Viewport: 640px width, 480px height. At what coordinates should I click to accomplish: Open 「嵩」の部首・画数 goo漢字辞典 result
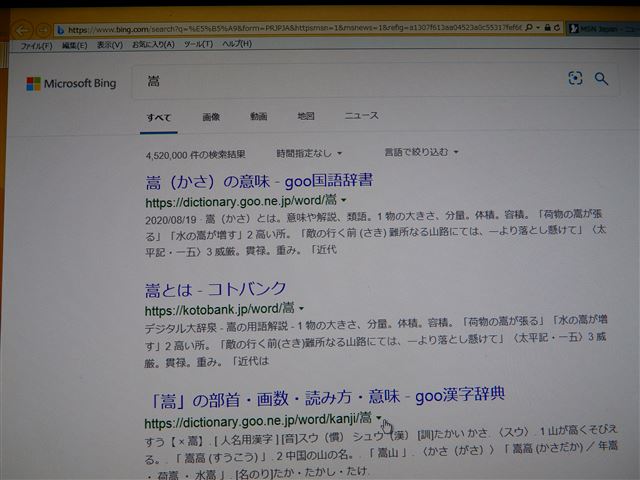[326, 398]
